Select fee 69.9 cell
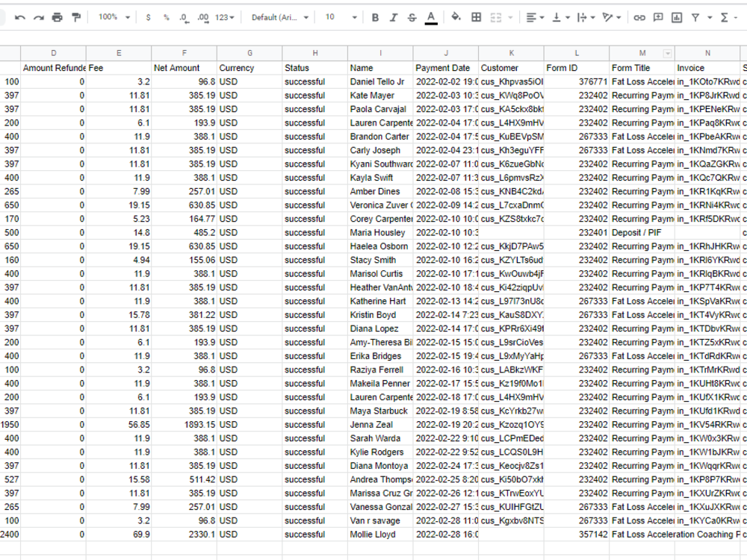 coord(119,535)
